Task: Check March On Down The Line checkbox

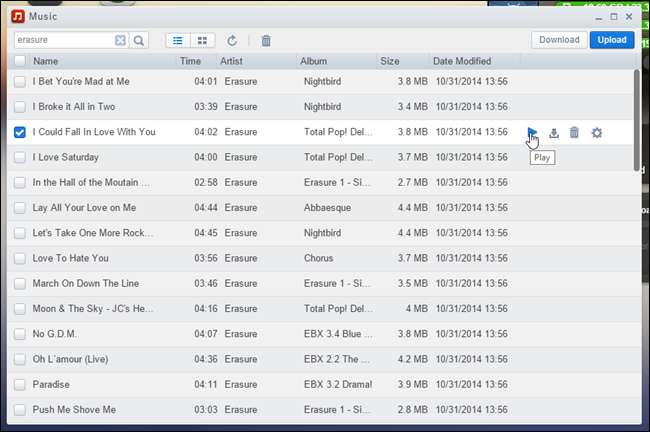Action: [20, 284]
